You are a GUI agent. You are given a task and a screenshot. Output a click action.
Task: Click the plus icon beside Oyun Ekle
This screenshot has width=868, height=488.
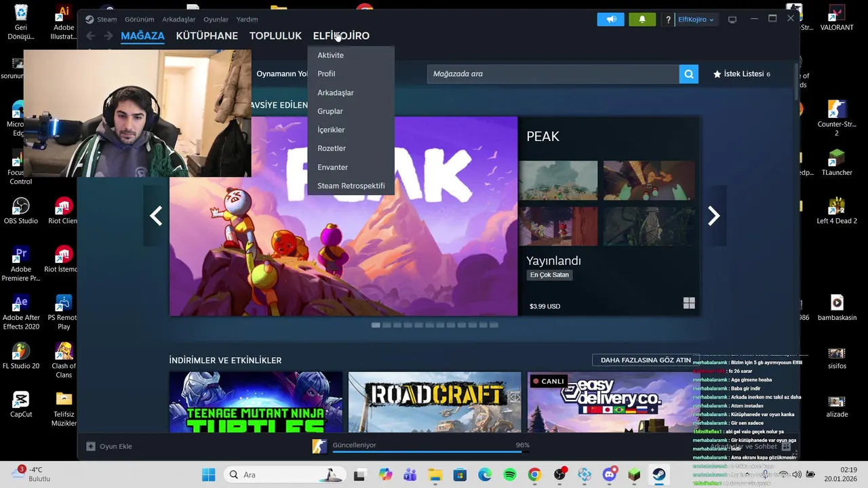[x=91, y=446]
